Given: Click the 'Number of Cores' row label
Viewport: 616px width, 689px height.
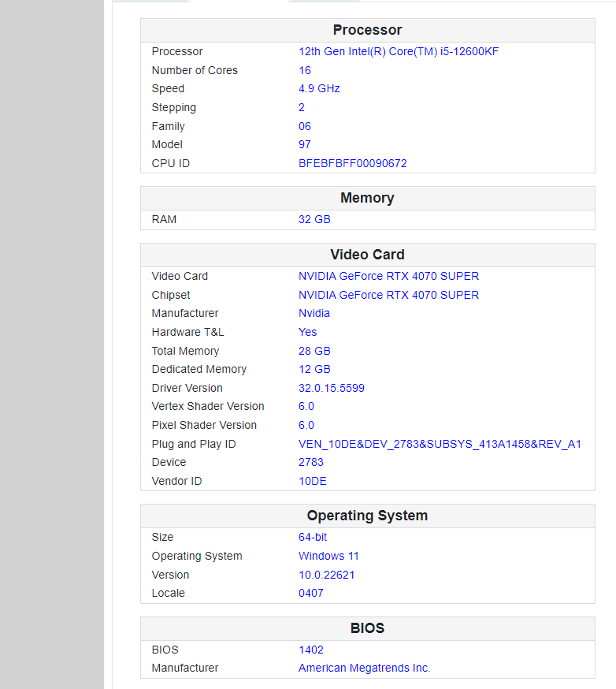Looking at the screenshot, I should [195, 70].
